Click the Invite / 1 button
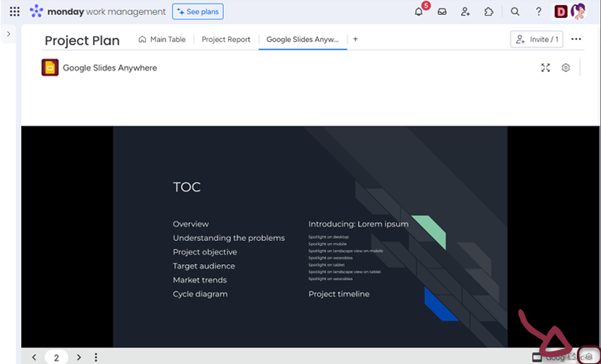Screen dimensions: 601x364 click(x=536, y=39)
